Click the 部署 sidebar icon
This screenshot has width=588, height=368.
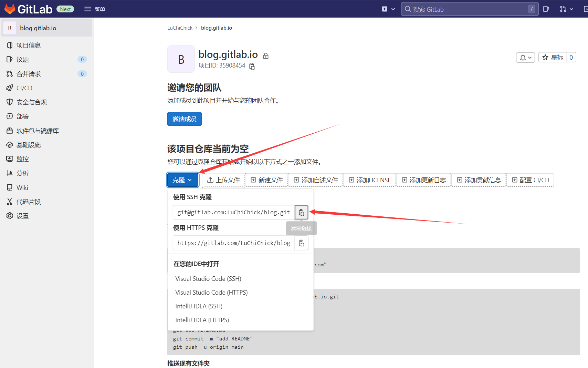pos(10,116)
